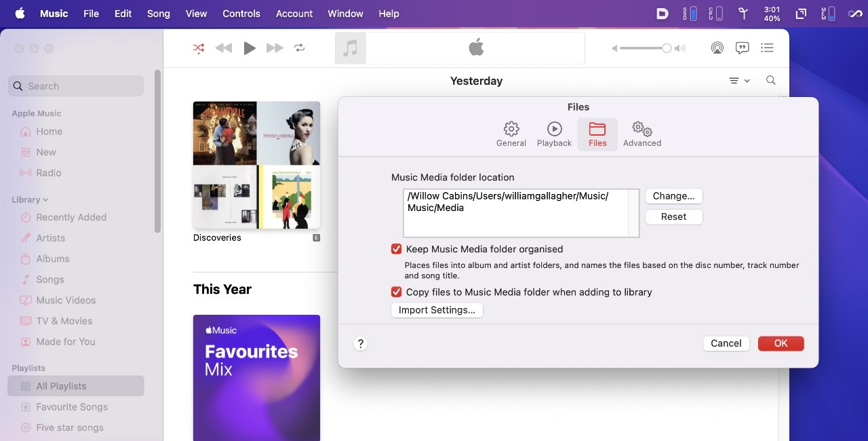
Task: Open the Window menu
Action: pos(346,14)
